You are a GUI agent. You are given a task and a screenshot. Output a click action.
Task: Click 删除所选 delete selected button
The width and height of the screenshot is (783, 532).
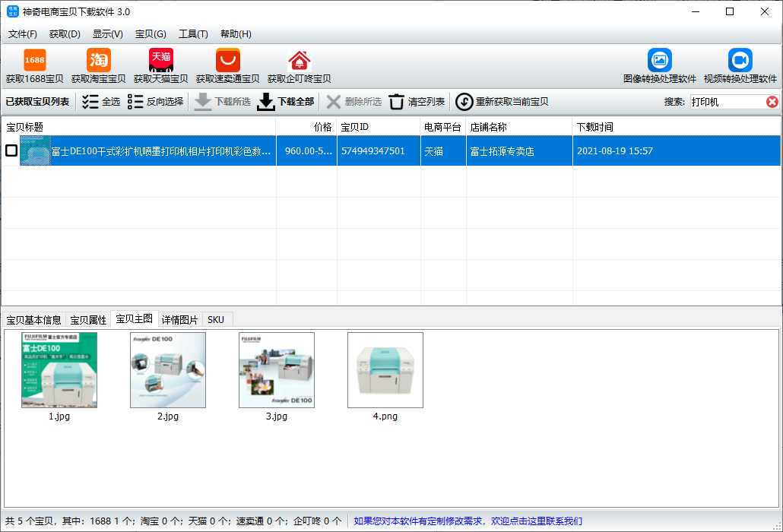tap(354, 102)
